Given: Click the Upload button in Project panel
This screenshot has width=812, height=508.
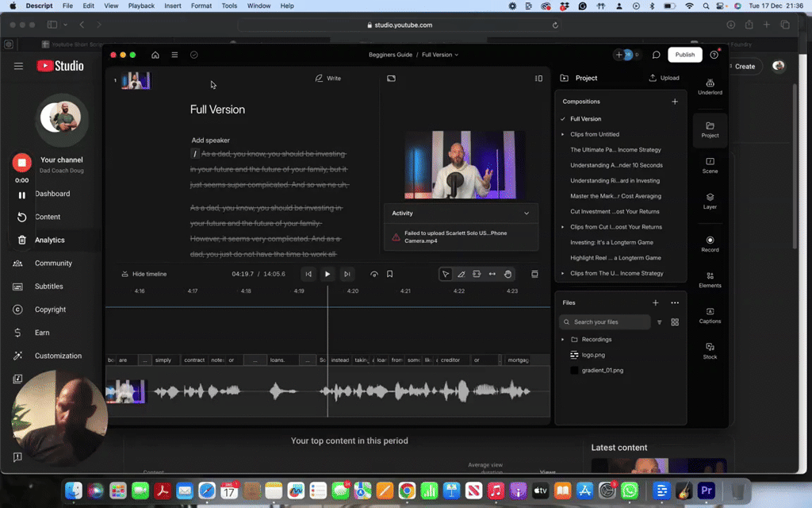Looking at the screenshot, I should click(x=664, y=78).
